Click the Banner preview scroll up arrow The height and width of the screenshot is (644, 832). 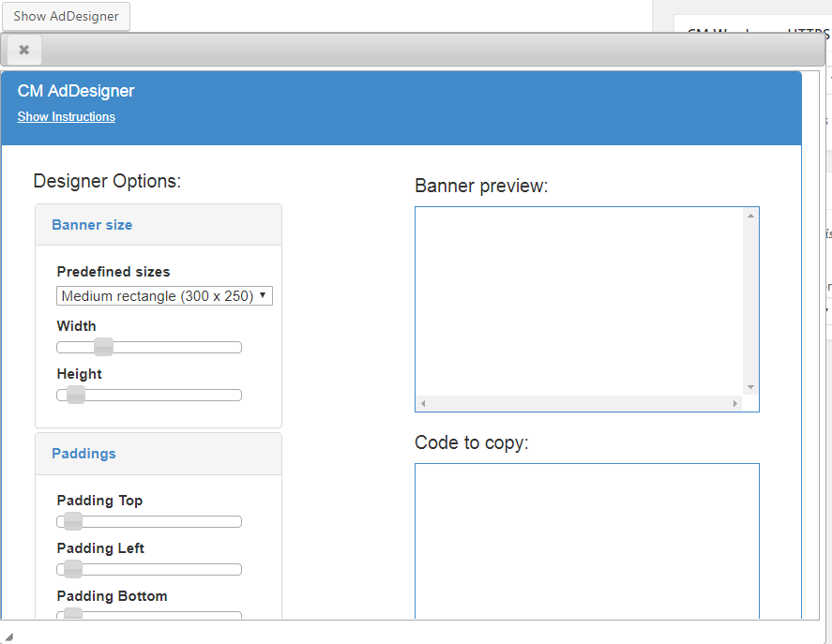coord(750,217)
